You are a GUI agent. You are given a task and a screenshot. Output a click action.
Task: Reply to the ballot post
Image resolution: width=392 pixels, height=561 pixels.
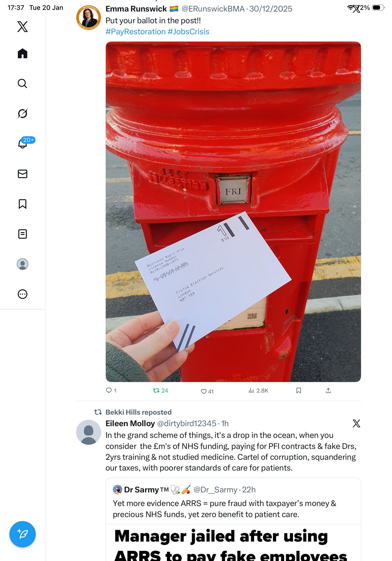pyautogui.click(x=111, y=390)
